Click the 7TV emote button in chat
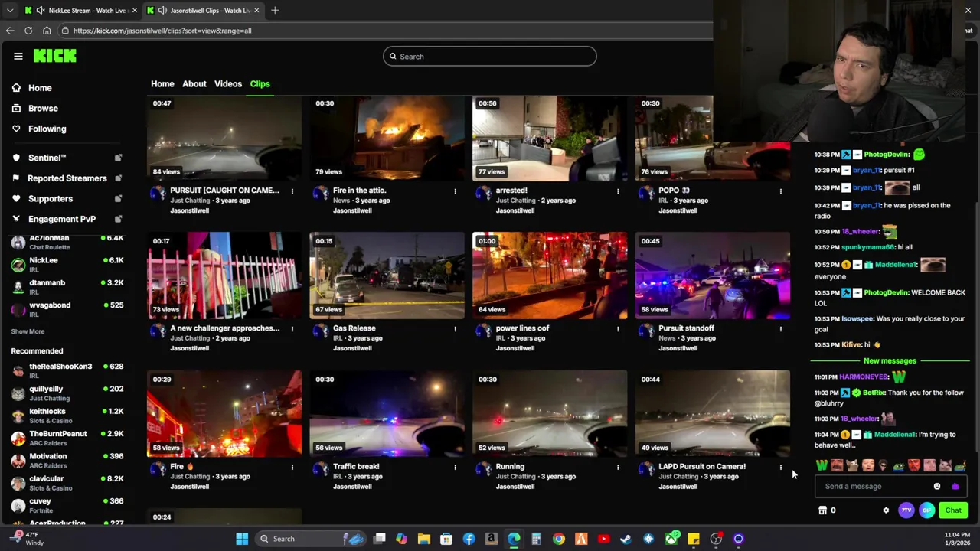980x551 pixels. (906, 510)
